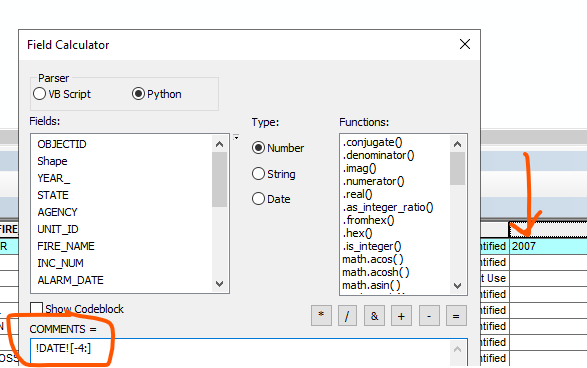Click the Functions list scrollbar thumb

pyautogui.click(x=457, y=168)
